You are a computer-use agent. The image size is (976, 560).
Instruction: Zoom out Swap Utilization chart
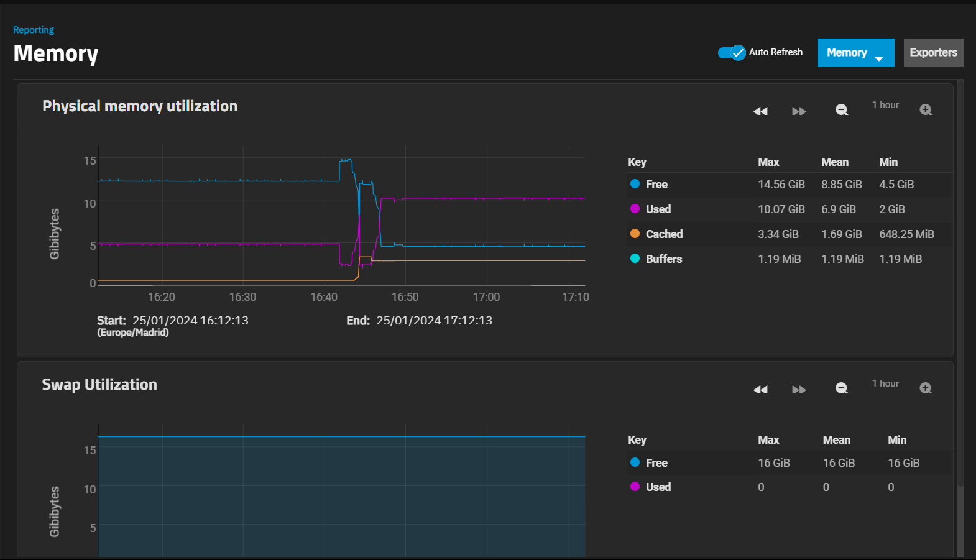(x=842, y=388)
